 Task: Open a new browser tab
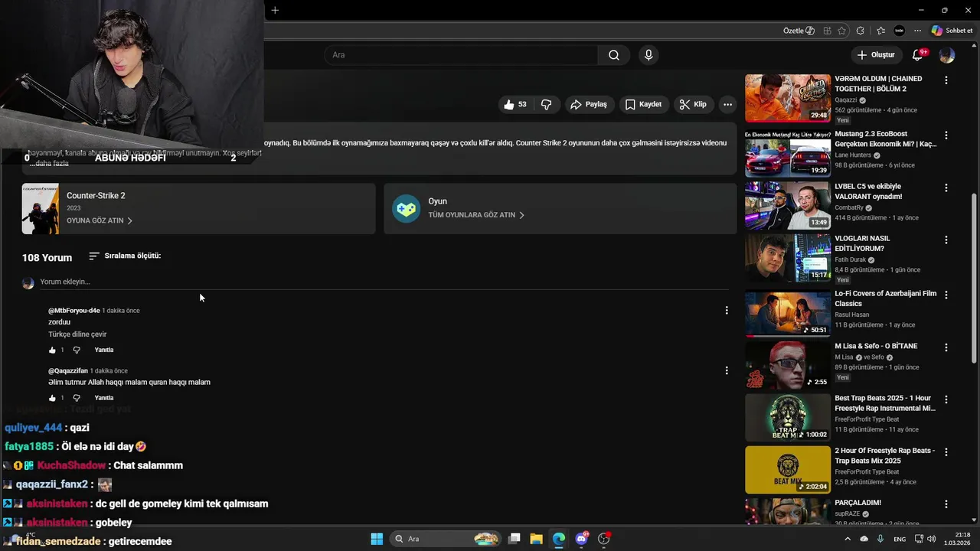click(x=275, y=10)
